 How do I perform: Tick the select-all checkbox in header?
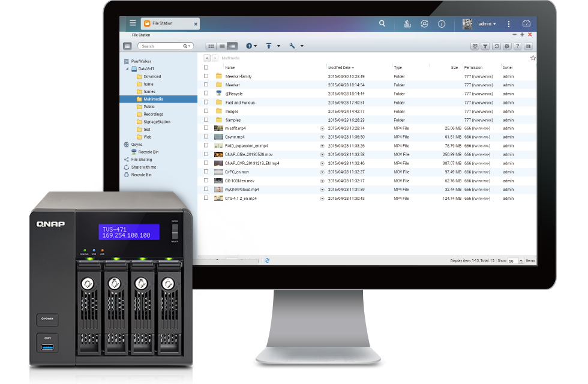(x=206, y=67)
